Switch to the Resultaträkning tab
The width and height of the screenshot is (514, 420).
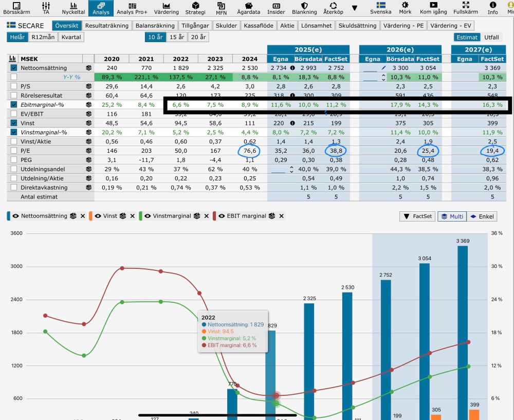tap(107, 26)
